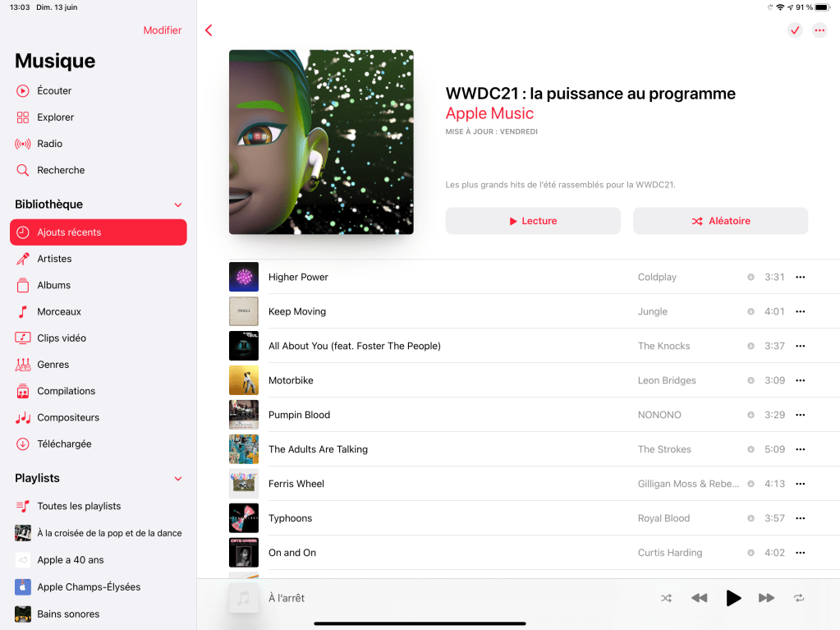Collapse the Playlists section
This screenshot has height=630, width=840.
178,478
